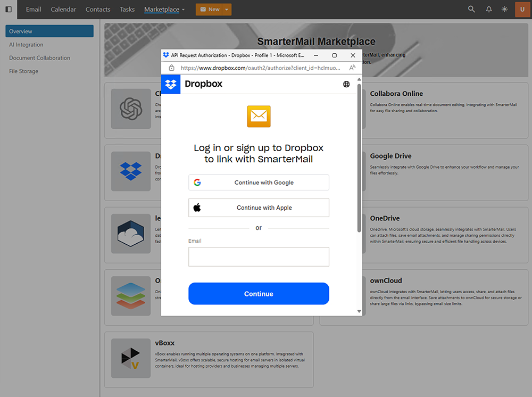Click the popup scrollbar down arrow
Viewport: 532px width, 397px height.
tap(359, 311)
